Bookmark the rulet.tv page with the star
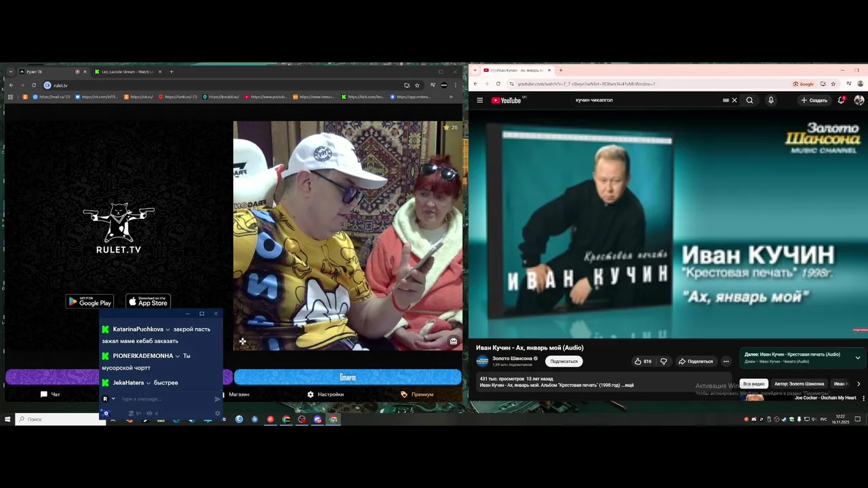The width and height of the screenshot is (868, 488). [x=417, y=85]
